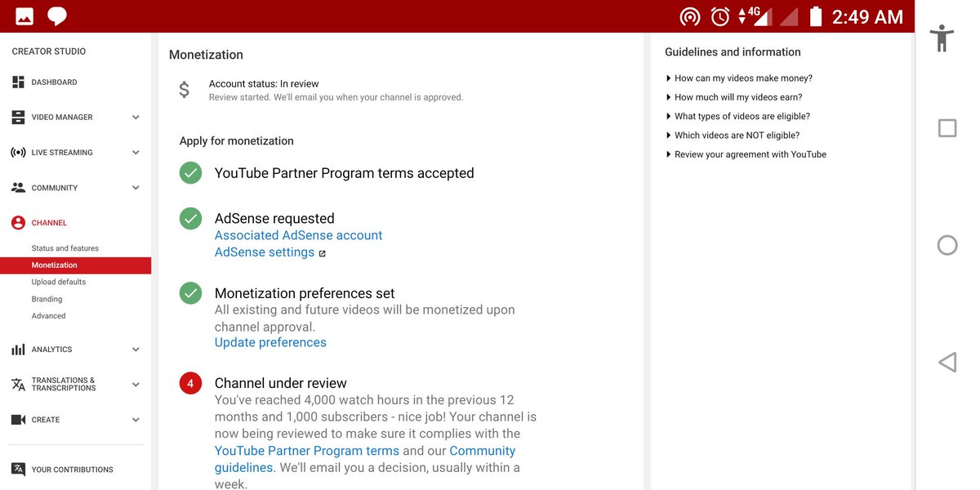Open Status and features submenu item
The image size is (980, 490).
[65, 248]
